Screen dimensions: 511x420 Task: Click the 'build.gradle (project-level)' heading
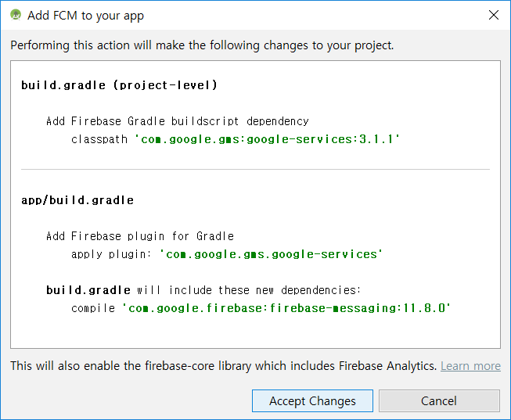coord(119,85)
